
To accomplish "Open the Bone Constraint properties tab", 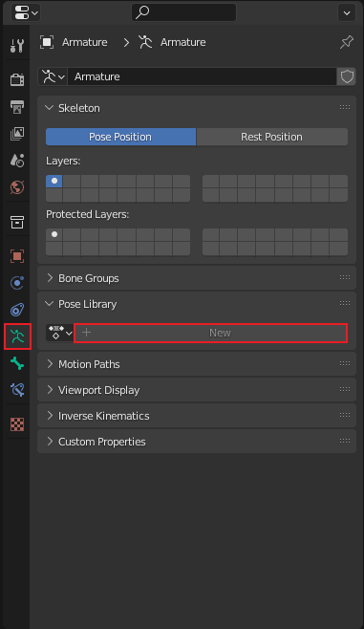I will pos(17,390).
